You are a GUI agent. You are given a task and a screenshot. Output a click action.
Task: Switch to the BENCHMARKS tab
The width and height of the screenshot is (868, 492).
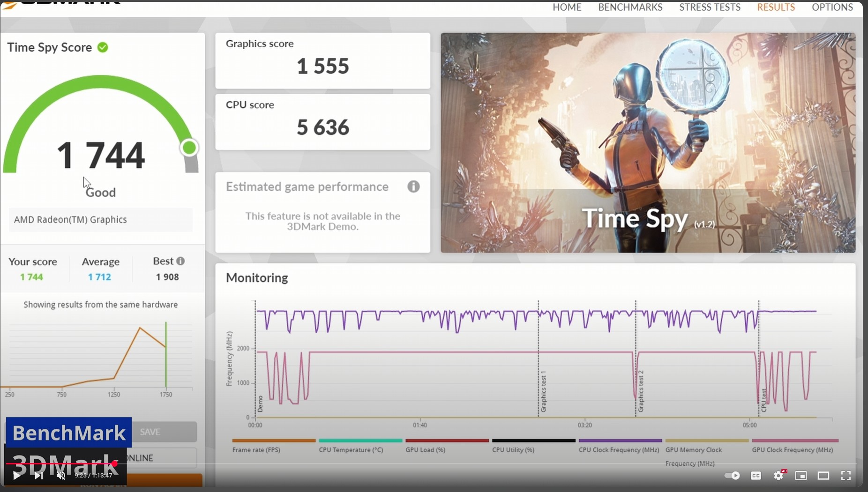630,7
